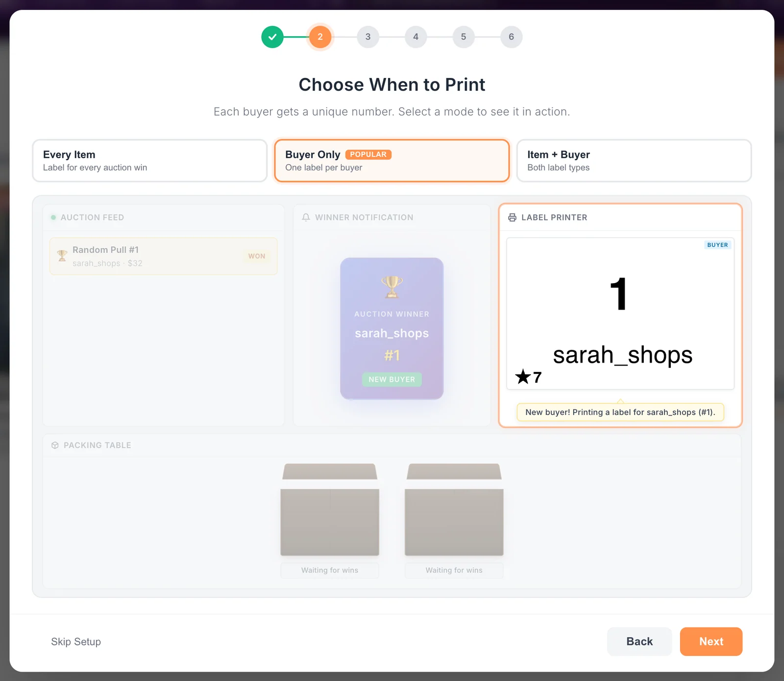
Task: Choose the Every Item print mode
Action: (x=150, y=161)
